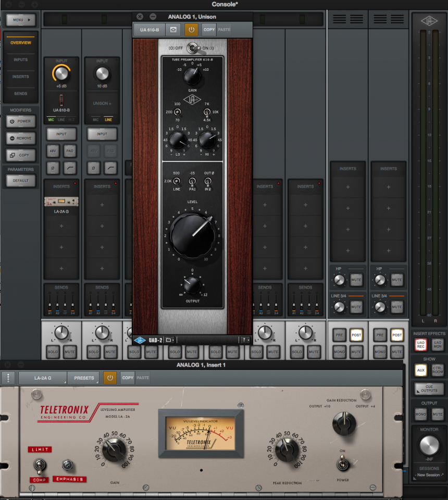The width and height of the screenshot is (448, 500).
Task: Toggle the CTRL ROOM show button
Action: 438,370
